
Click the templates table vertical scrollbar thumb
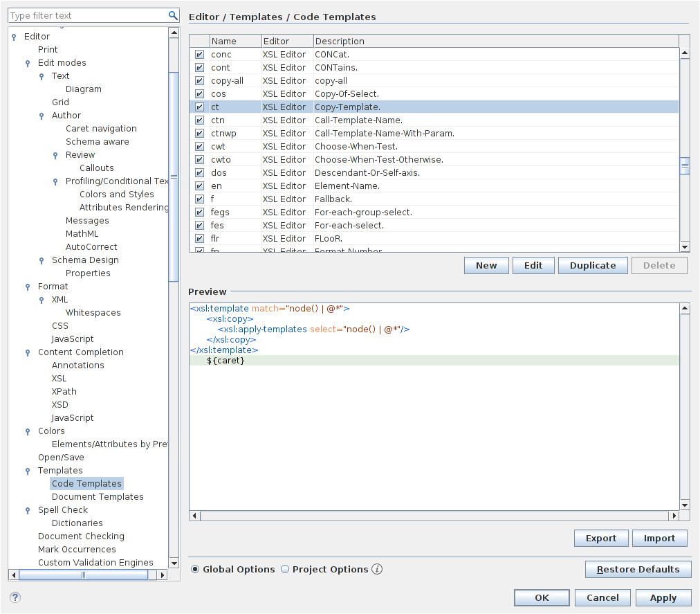point(685,166)
